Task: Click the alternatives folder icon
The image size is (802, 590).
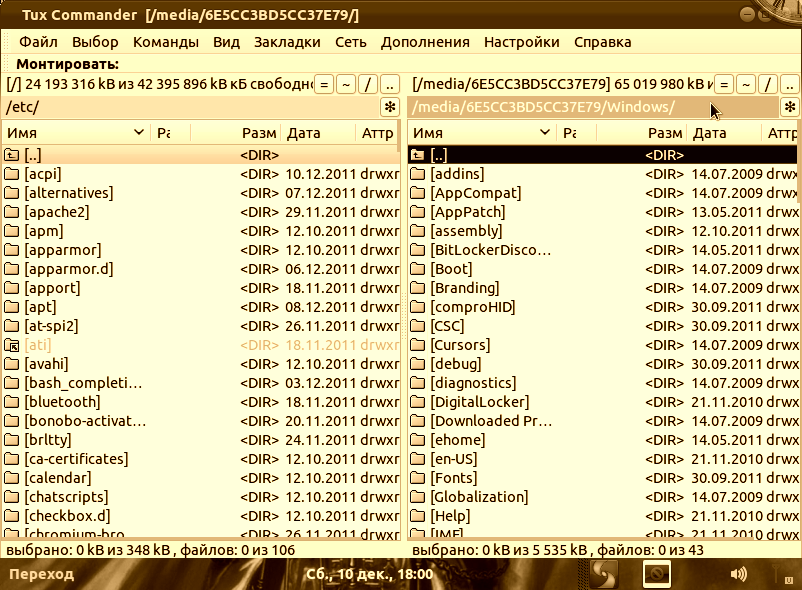Action: [x=12, y=193]
